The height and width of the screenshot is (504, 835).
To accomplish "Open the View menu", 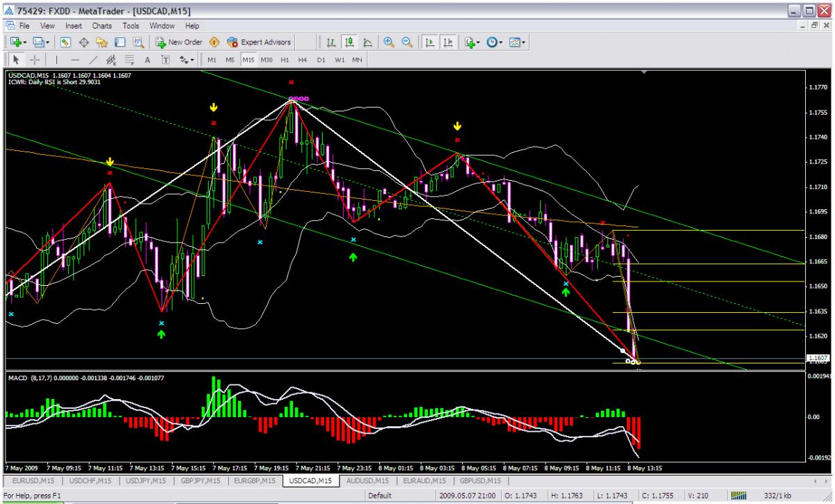I will point(47,26).
